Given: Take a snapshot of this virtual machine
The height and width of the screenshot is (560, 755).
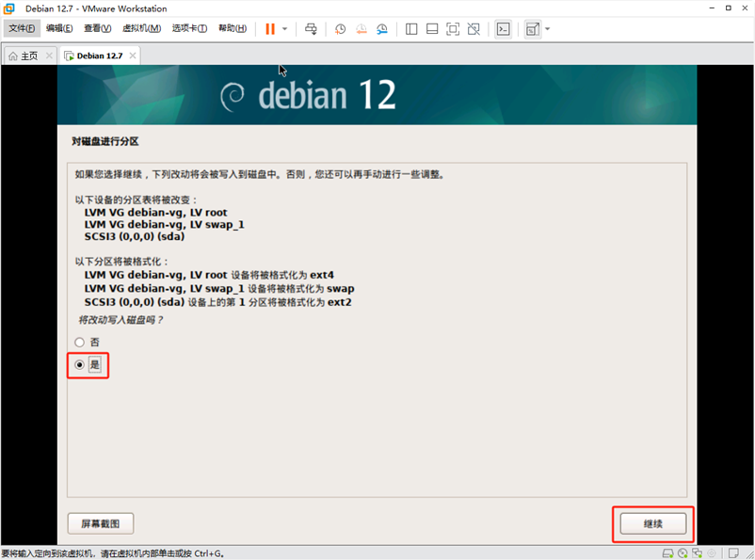Looking at the screenshot, I should click(341, 29).
